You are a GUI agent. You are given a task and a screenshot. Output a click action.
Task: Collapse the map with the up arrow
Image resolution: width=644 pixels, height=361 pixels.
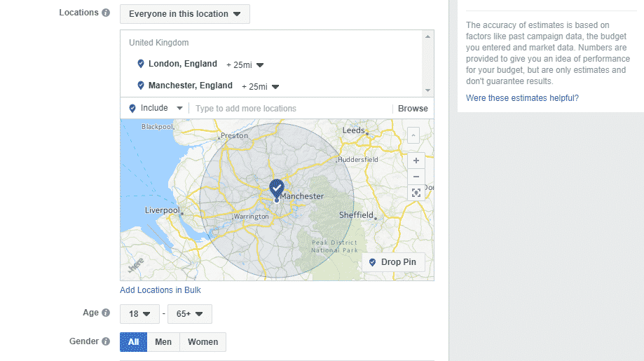[413, 135]
